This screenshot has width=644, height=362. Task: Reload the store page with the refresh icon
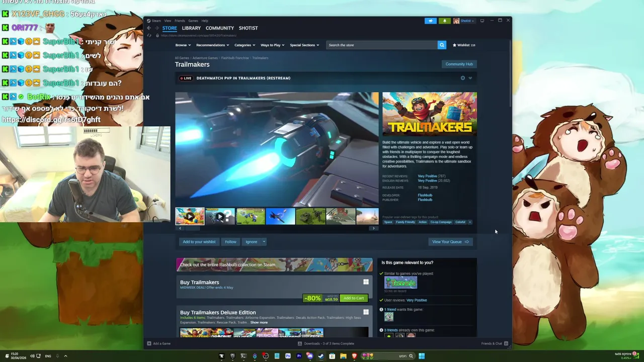coord(149,36)
